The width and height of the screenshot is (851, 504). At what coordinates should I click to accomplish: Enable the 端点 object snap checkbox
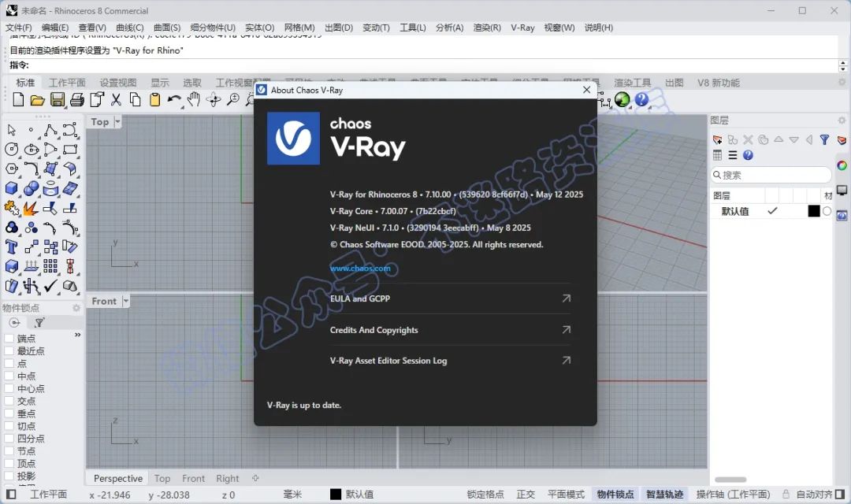click(x=9, y=339)
